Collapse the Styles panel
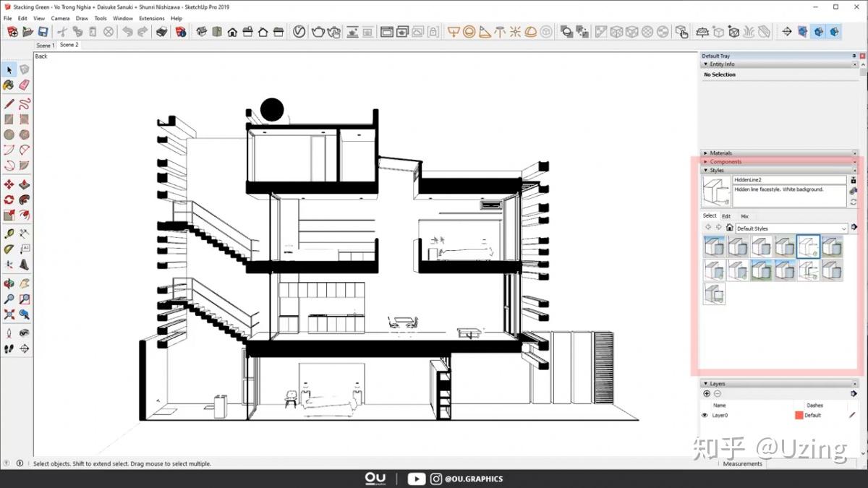The width and height of the screenshot is (868, 488). coord(706,171)
